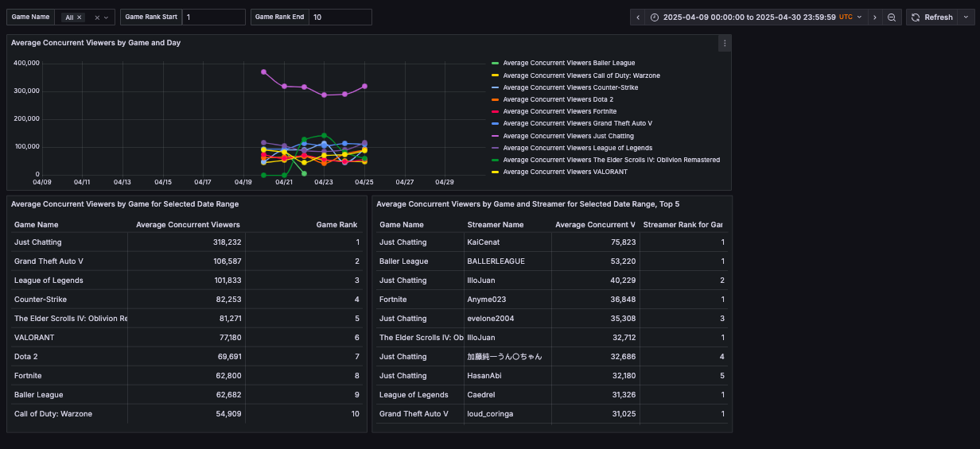Toggle Call of Duty: Warzone legend series
Image resolution: width=980 pixels, height=449 pixels.
coord(581,75)
